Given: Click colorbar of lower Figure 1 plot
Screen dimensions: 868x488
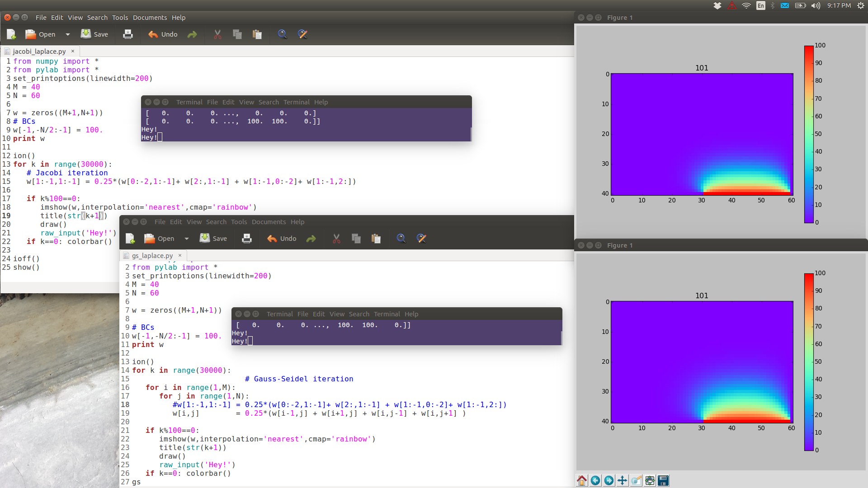Looking at the screenshot, I should (x=809, y=362).
